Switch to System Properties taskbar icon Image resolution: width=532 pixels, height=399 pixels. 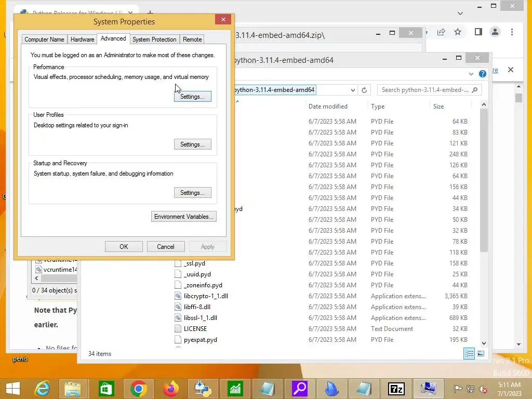pyautogui.click(x=429, y=388)
